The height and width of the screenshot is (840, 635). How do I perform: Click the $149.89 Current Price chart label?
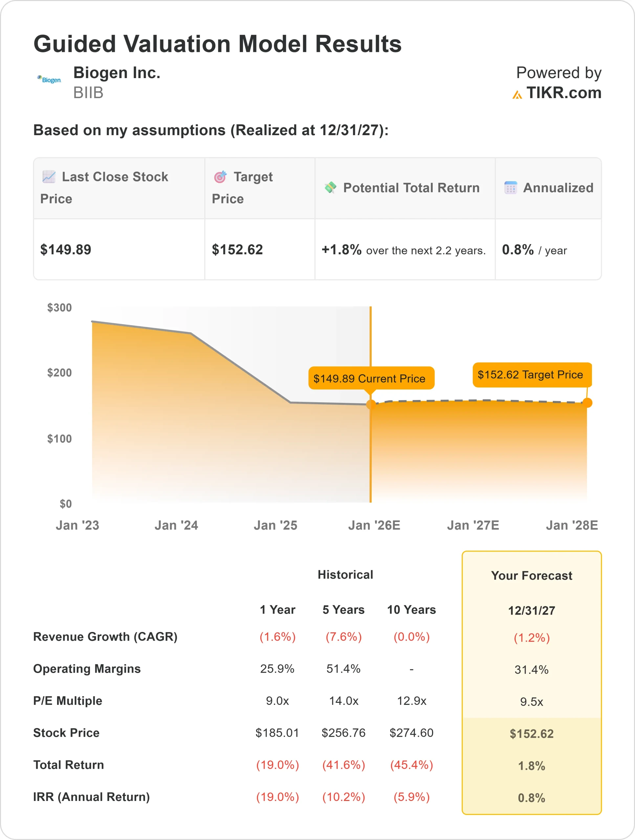pyautogui.click(x=371, y=378)
